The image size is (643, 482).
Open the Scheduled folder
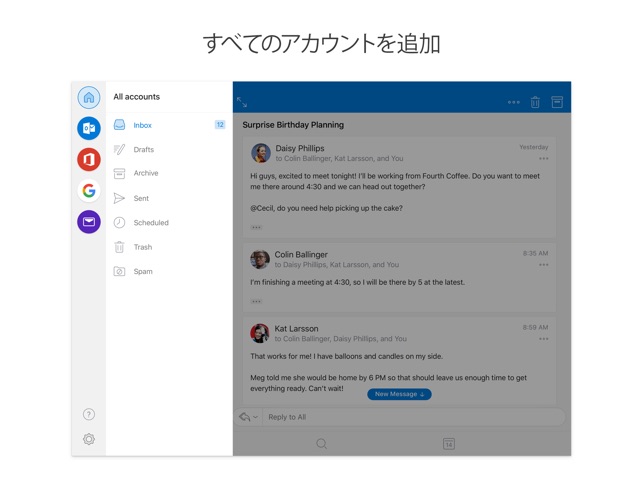point(169,222)
